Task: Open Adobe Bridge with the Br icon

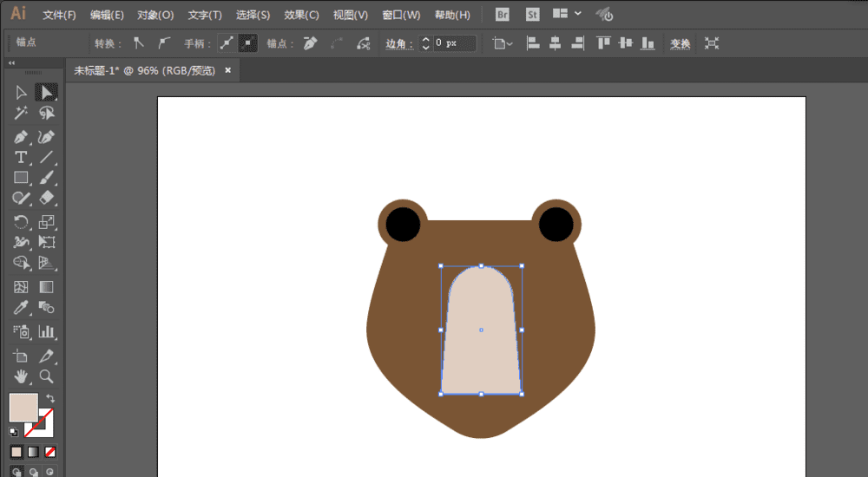Action: point(503,15)
